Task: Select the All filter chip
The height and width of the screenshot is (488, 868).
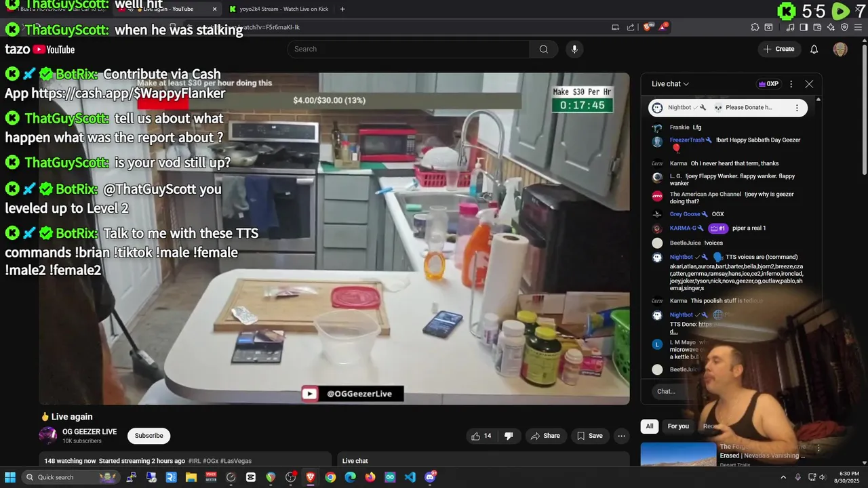Action: 650,426
